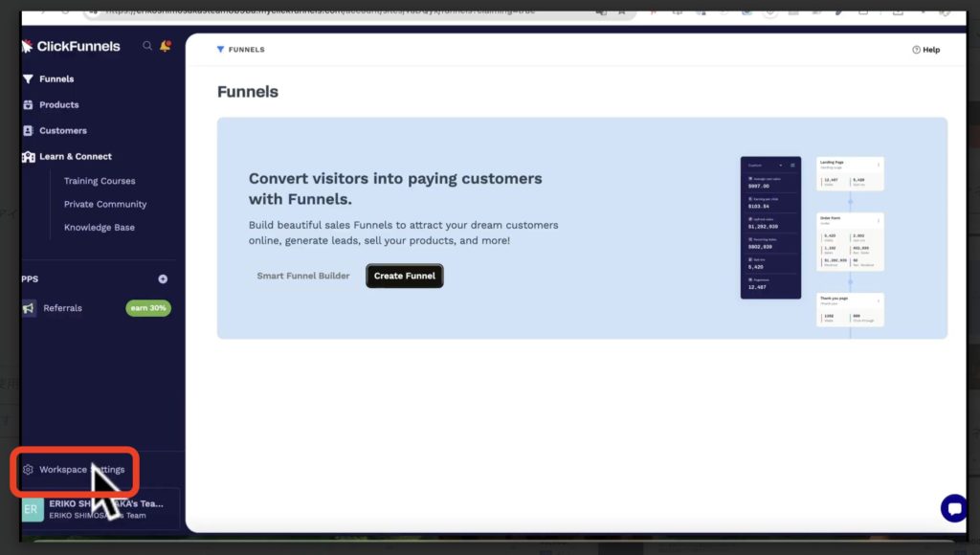The height and width of the screenshot is (555, 980).
Task: Open the notifications bell icon
Action: coord(166,46)
